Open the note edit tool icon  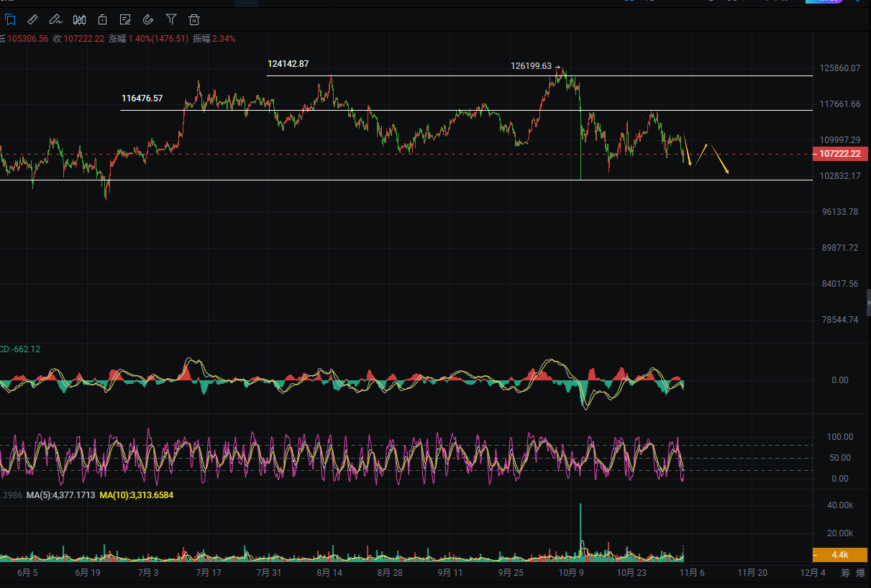[x=125, y=19]
